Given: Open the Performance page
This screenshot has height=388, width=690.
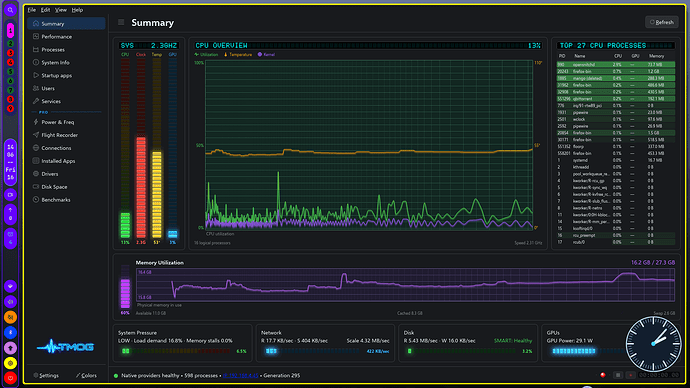Looking at the screenshot, I should coord(66,37).
